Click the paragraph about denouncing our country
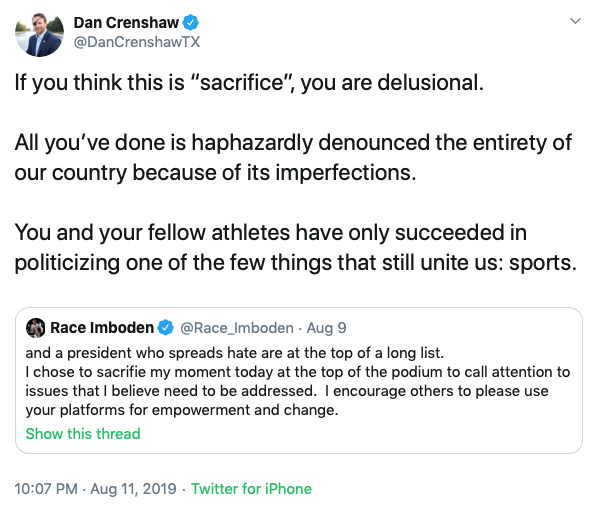The height and width of the screenshot is (511, 598). point(293,157)
